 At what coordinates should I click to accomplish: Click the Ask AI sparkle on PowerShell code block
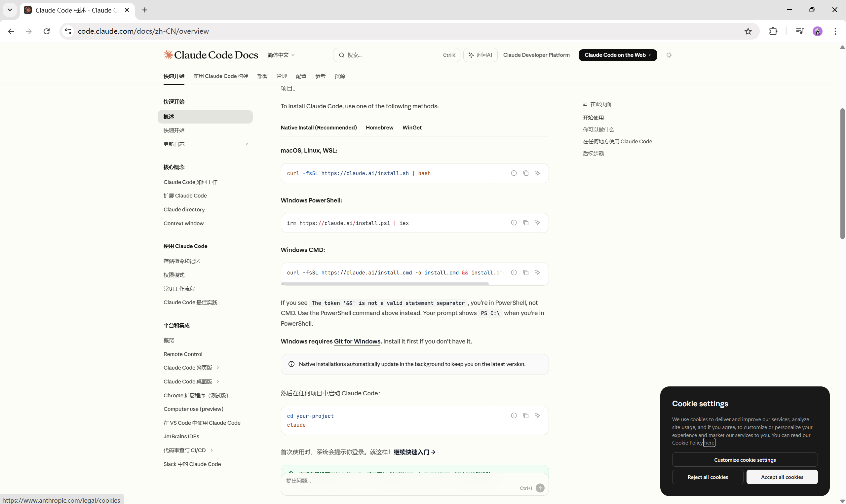click(x=537, y=223)
